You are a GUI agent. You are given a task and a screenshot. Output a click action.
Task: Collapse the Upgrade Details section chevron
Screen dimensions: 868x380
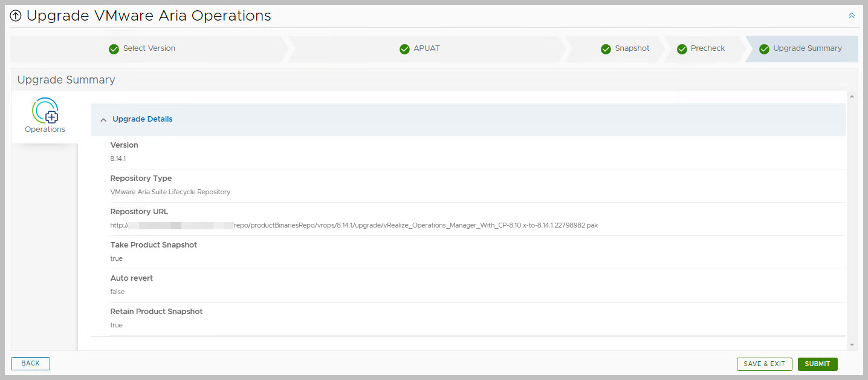pyautogui.click(x=103, y=120)
